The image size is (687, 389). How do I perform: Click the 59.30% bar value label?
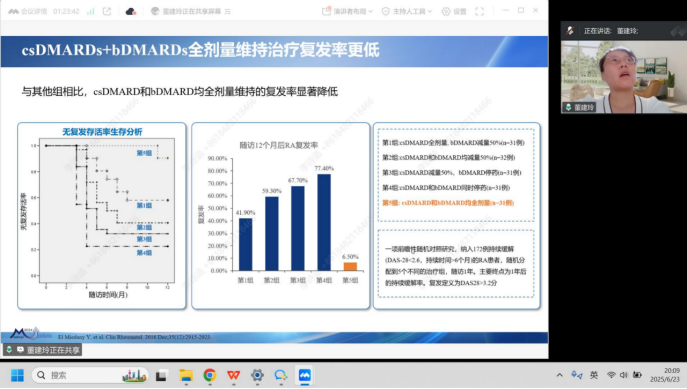coord(272,191)
